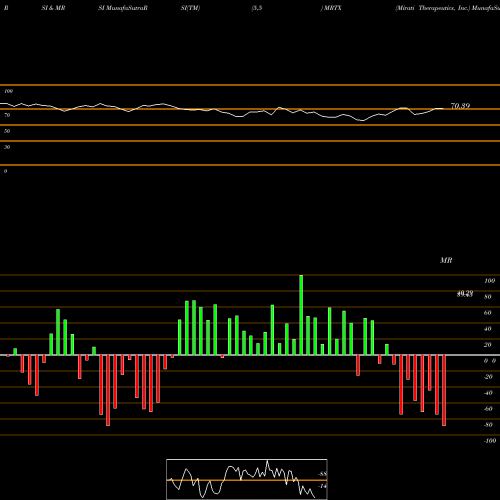Click the overlapping 40.29 value near MR axis

pyautogui.click(x=465, y=294)
